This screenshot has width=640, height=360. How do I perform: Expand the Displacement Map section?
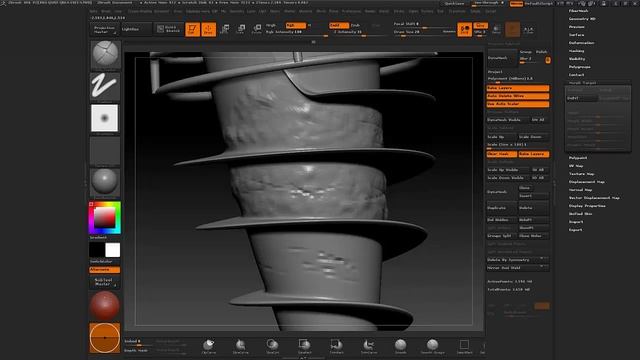coord(587,182)
